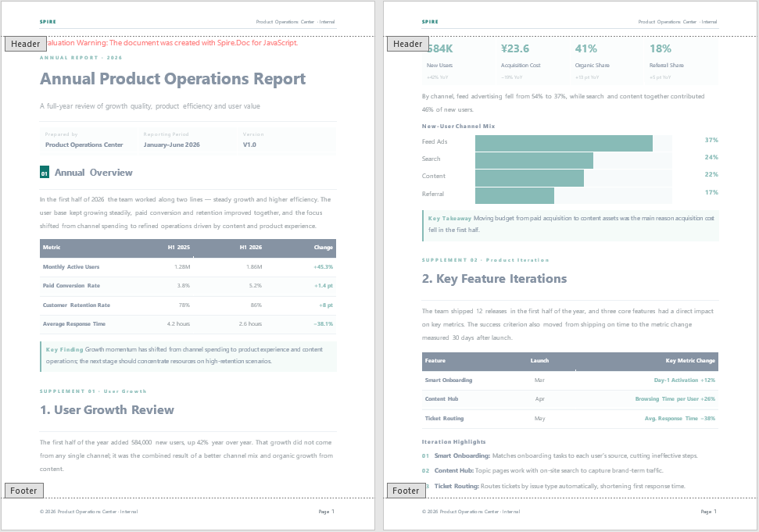Click the "Iteration Highlights" subheading
This screenshot has width=759, height=532.
[x=453, y=441]
